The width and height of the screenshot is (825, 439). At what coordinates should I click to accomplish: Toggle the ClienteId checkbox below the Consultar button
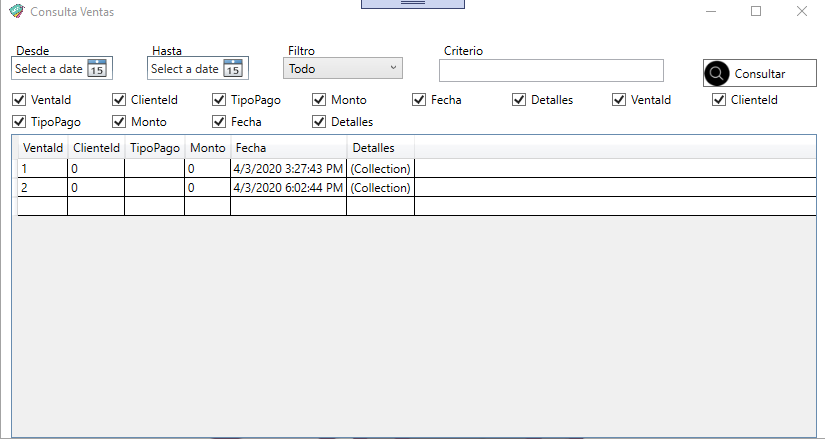pyautogui.click(x=719, y=99)
